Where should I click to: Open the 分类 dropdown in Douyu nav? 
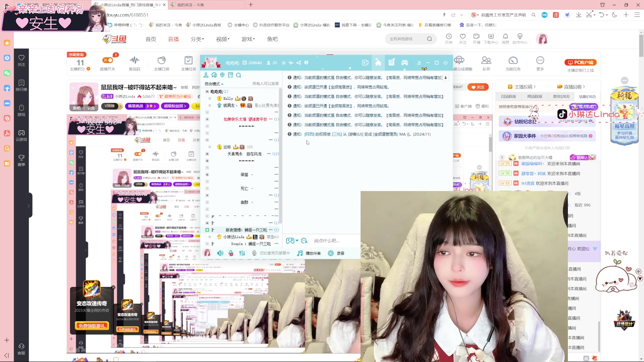tap(197, 39)
